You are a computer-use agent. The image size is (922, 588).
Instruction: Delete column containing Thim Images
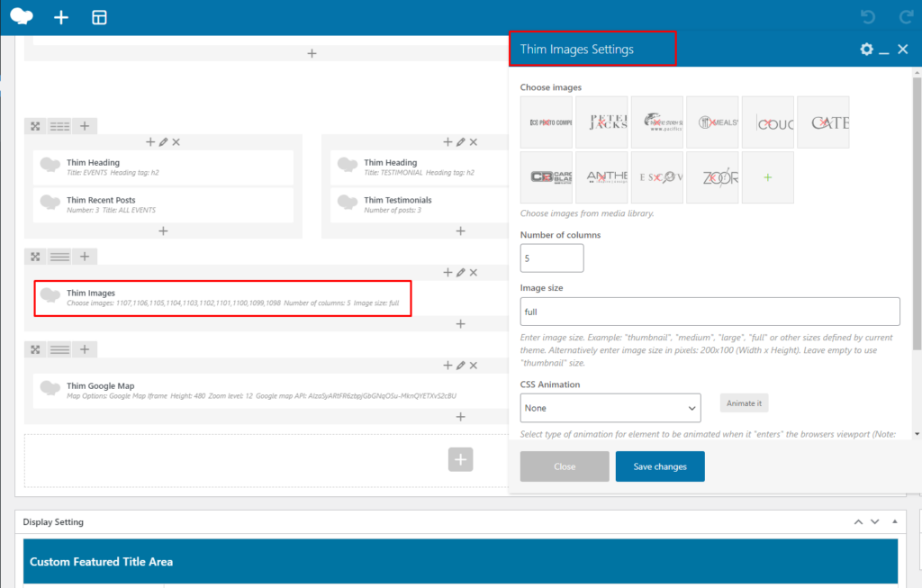click(474, 273)
